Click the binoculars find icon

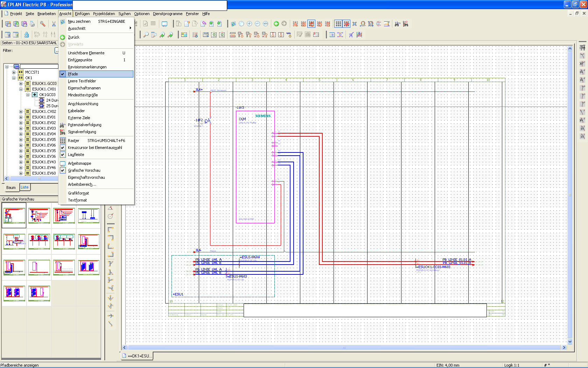pyautogui.click(x=397, y=24)
